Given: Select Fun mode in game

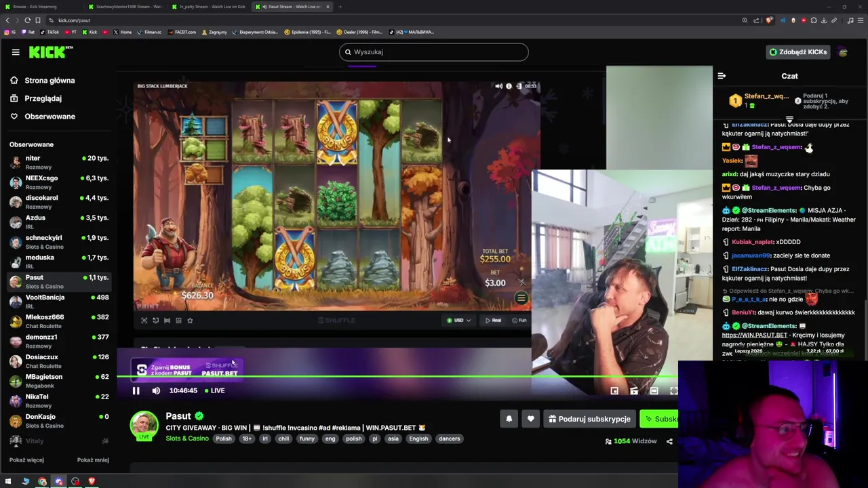Looking at the screenshot, I should (x=519, y=321).
